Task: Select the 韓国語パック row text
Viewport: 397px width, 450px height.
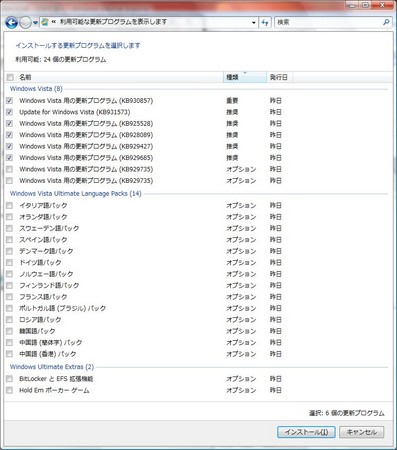Action: point(37,331)
